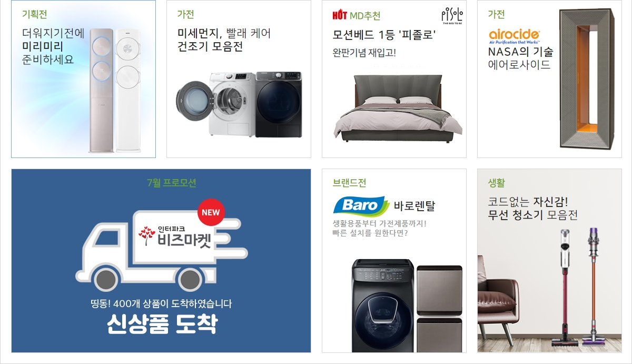Click the airocide air purifier image

(x=586, y=80)
